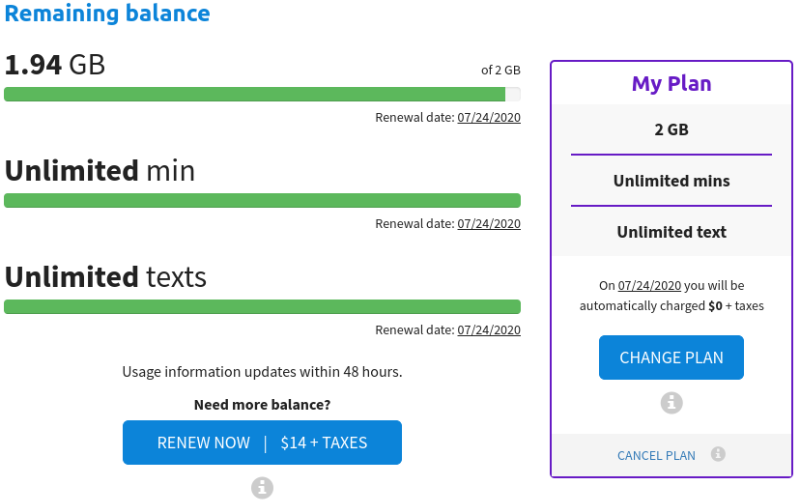Click the renewal date under Unlimited min bar
Image resolution: width=800 pixels, height=504 pixels.
point(489,223)
